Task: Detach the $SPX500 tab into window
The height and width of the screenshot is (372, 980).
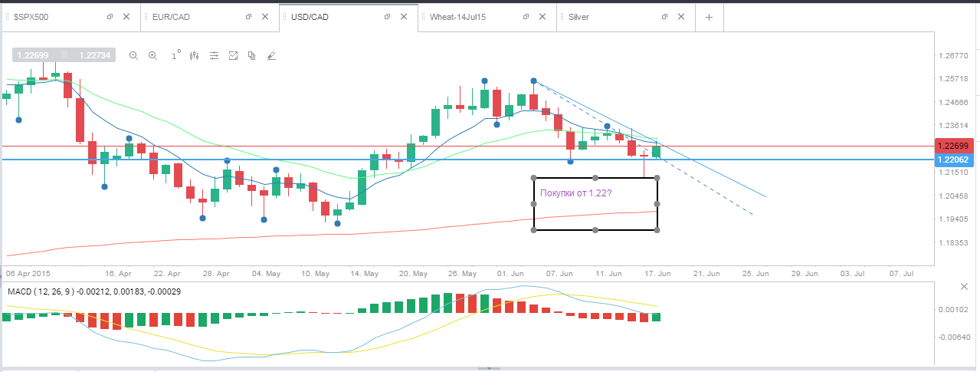Action: [110, 17]
